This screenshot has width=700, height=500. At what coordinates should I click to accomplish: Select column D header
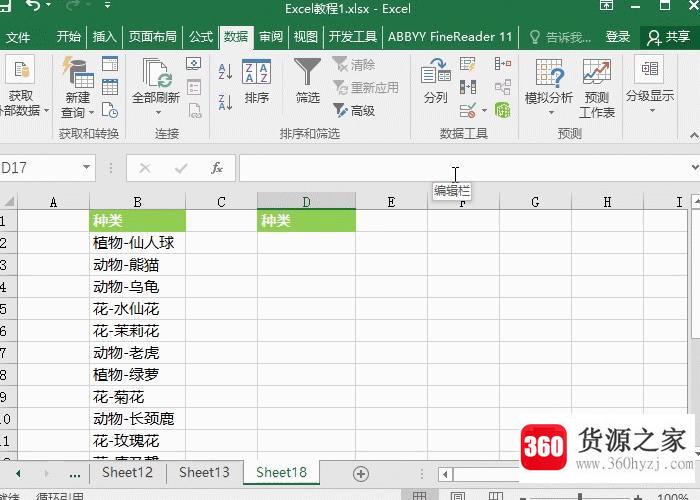click(x=306, y=202)
